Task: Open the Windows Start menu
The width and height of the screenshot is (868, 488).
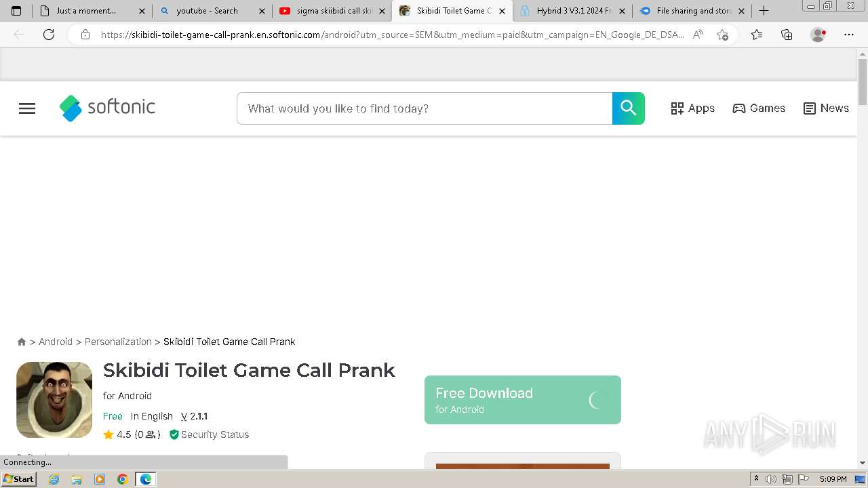Action: pyautogui.click(x=19, y=479)
